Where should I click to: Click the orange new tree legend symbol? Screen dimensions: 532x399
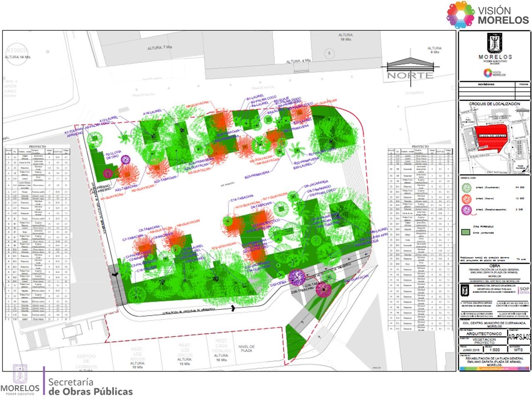pos(467,199)
